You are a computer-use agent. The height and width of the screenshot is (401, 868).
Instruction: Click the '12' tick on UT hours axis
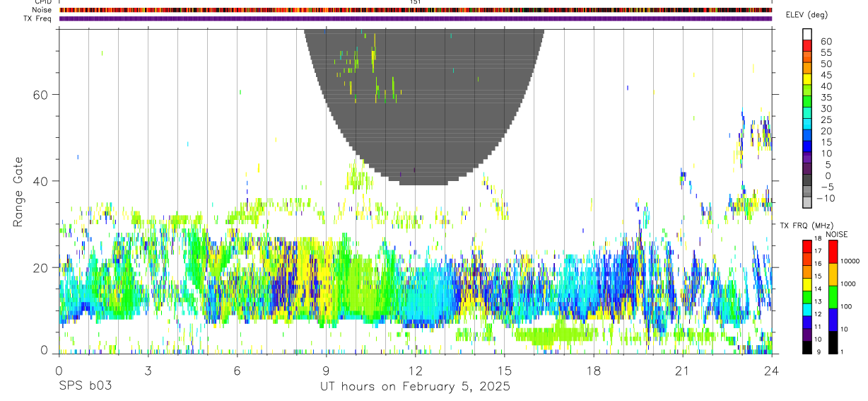415,371
